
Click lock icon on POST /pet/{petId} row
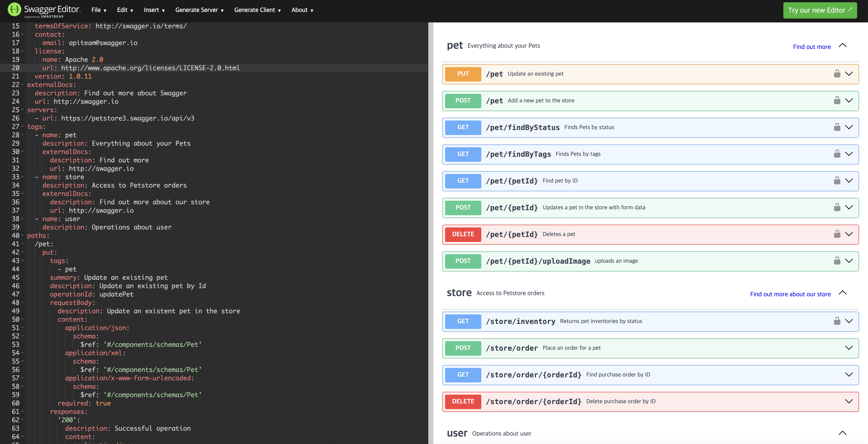coord(837,207)
